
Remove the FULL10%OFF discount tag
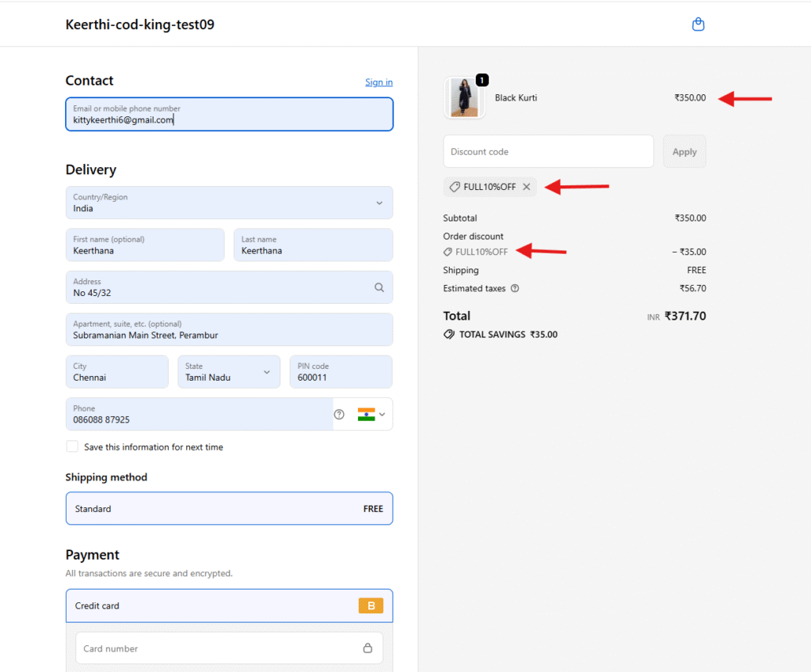point(527,187)
